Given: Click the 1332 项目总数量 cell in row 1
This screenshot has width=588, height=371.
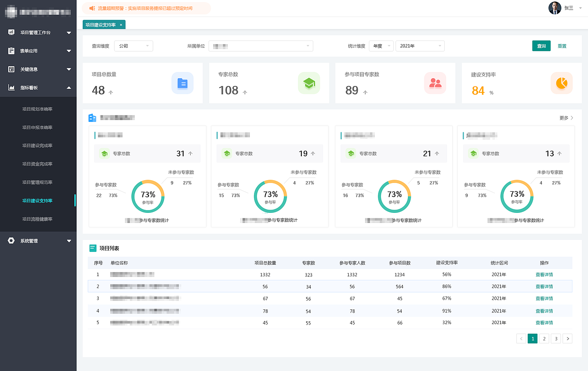Looking at the screenshot, I should [265, 274].
